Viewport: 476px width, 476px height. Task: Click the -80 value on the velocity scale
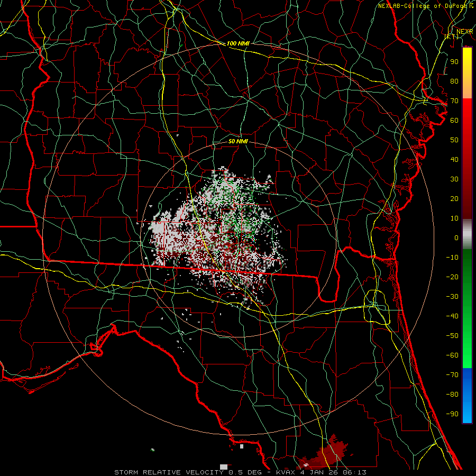452,395
